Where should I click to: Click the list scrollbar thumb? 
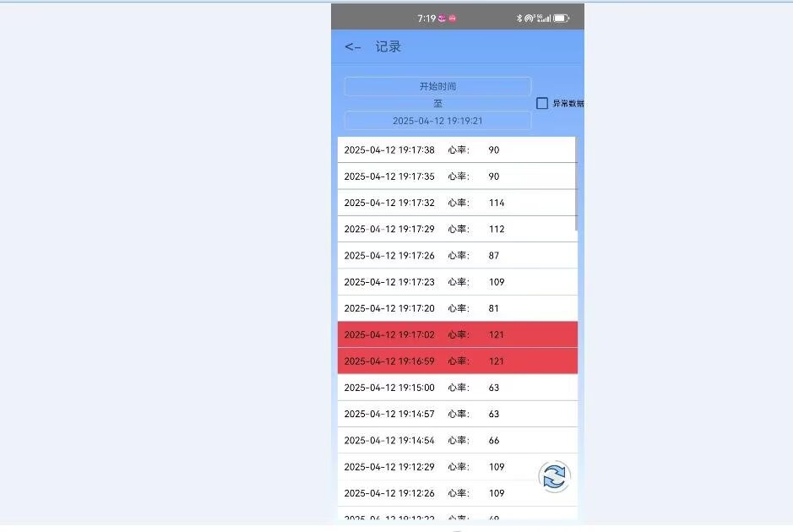tap(576, 183)
